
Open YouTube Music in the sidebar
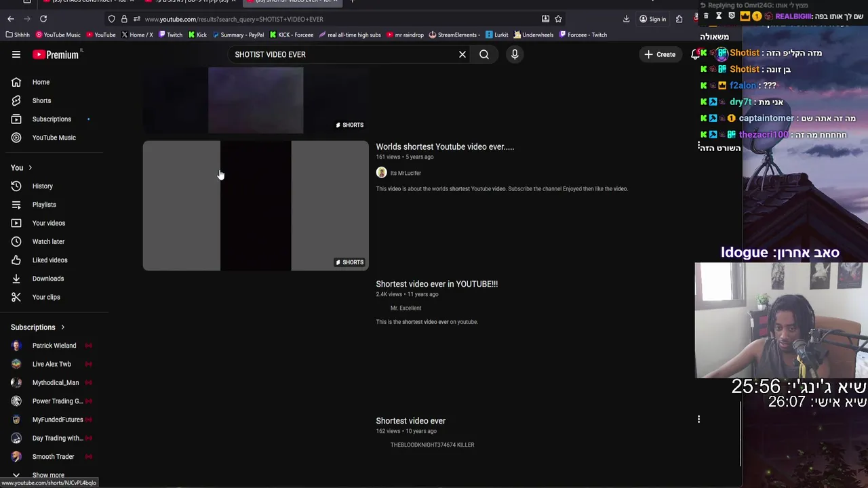tap(54, 138)
